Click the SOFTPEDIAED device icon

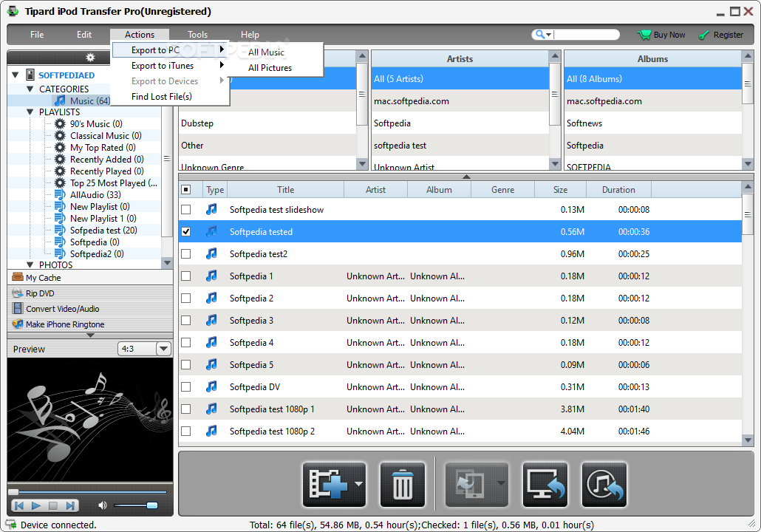point(30,75)
